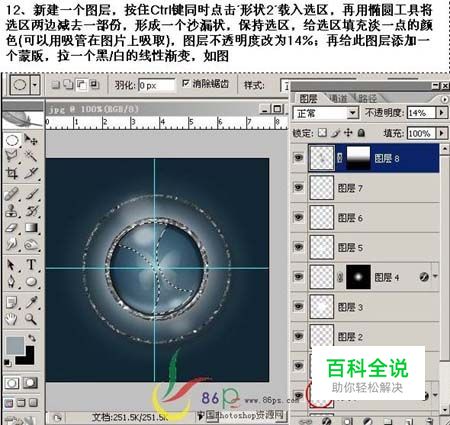Click the fill 100% value field
Viewport: 450px width, 425px height.
[x=421, y=133]
